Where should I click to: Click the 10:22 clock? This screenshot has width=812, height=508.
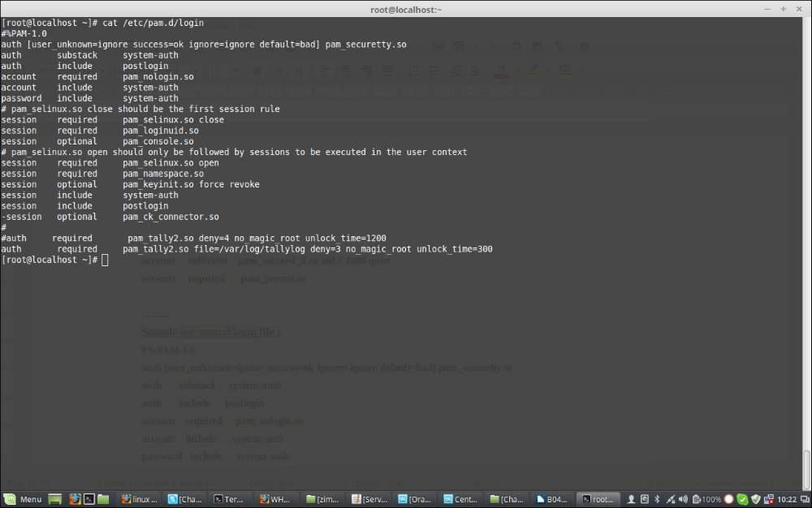click(x=787, y=499)
